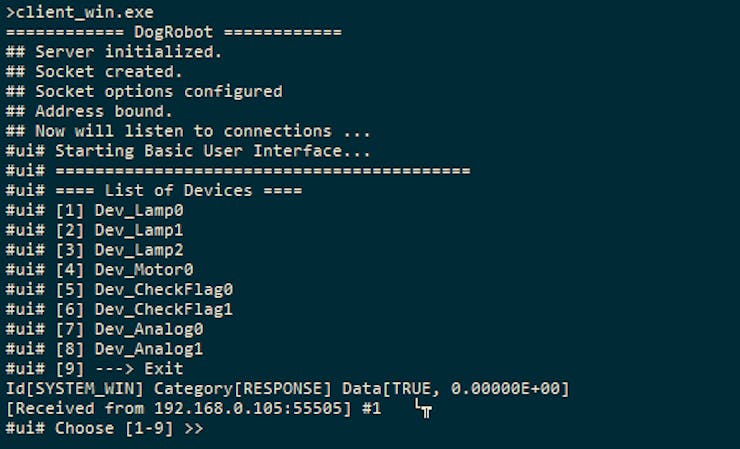Select the DogRobot header text
This screenshot has width=740, height=449.
[174, 32]
